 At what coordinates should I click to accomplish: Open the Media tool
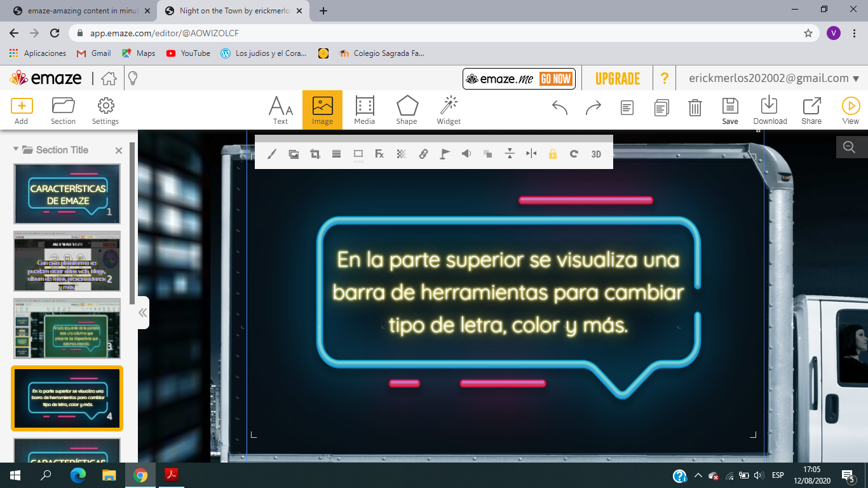(364, 110)
